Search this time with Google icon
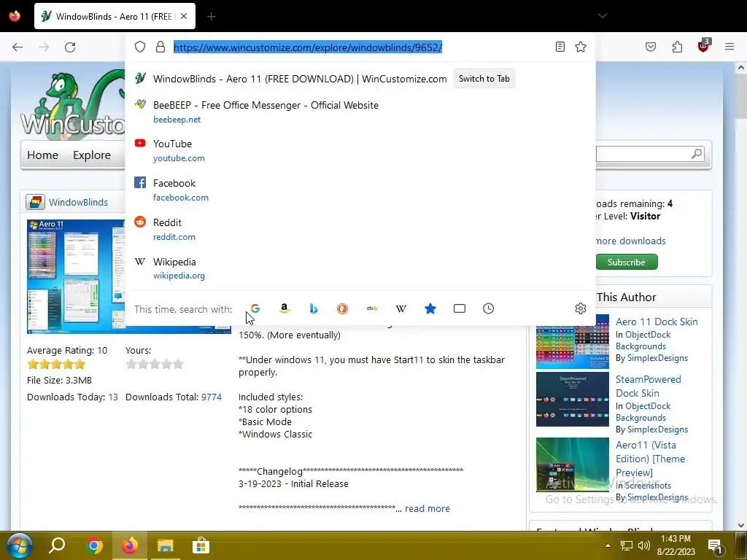The width and height of the screenshot is (747, 560). (255, 308)
